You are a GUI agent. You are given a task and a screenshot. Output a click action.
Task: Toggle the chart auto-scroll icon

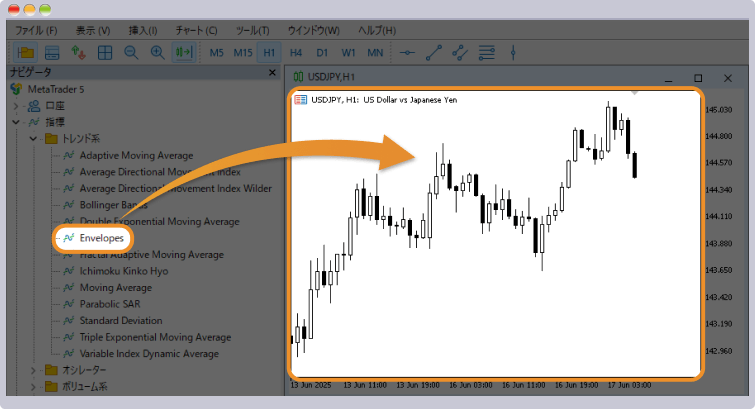[184, 53]
